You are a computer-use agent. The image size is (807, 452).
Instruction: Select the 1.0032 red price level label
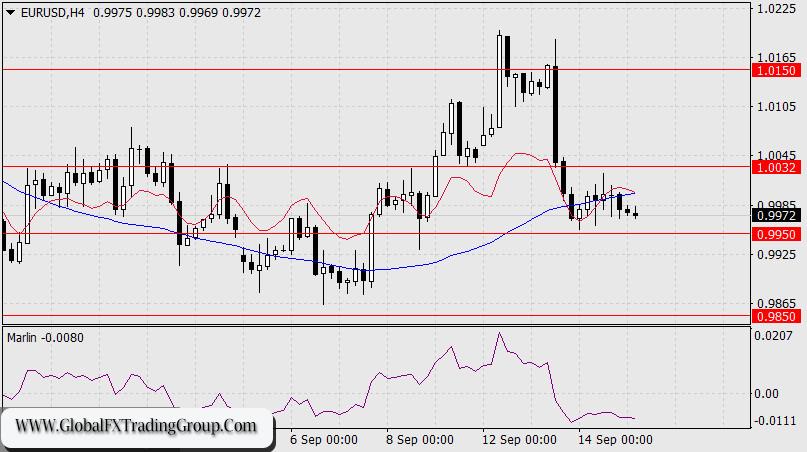point(776,167)
